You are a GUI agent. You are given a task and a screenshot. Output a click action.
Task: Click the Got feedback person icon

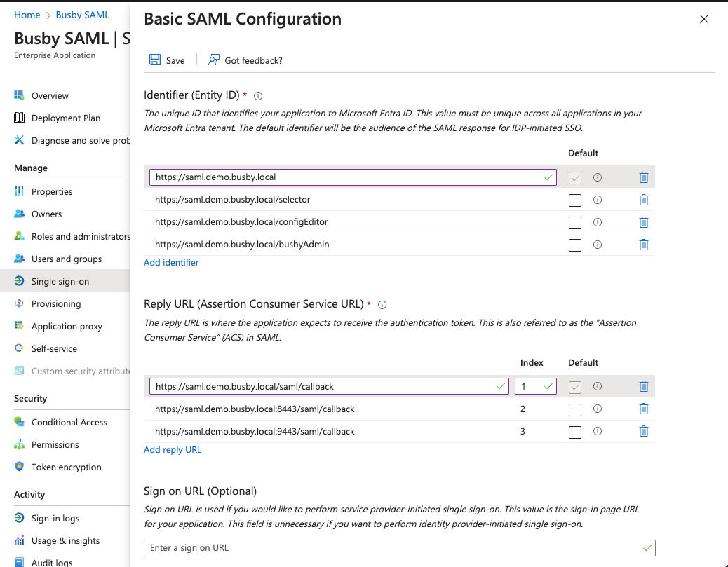point(214,60)
